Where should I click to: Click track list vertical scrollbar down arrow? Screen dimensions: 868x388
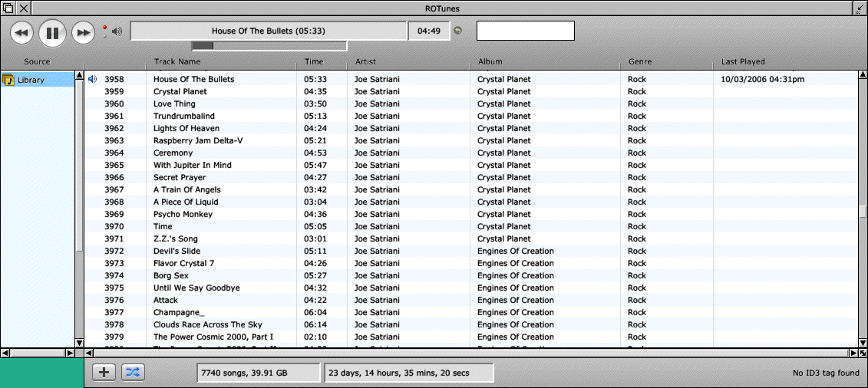[x=863, y=344]
